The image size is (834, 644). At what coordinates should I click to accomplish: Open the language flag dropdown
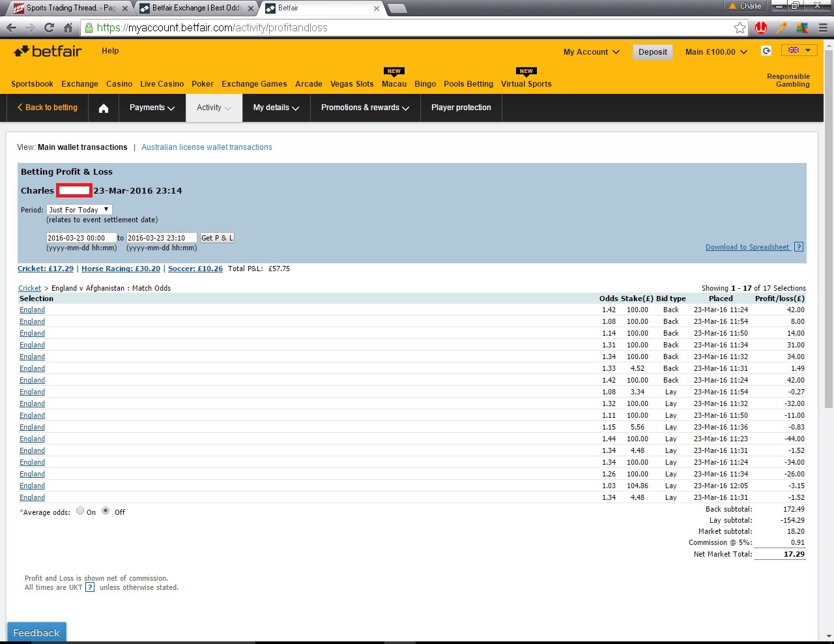pos(799,50)
